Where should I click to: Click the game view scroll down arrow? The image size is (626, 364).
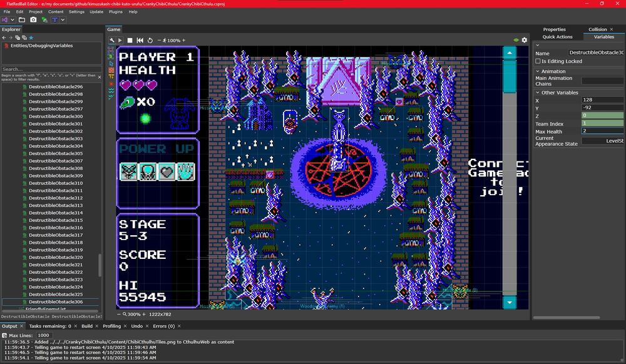(510, 303)
